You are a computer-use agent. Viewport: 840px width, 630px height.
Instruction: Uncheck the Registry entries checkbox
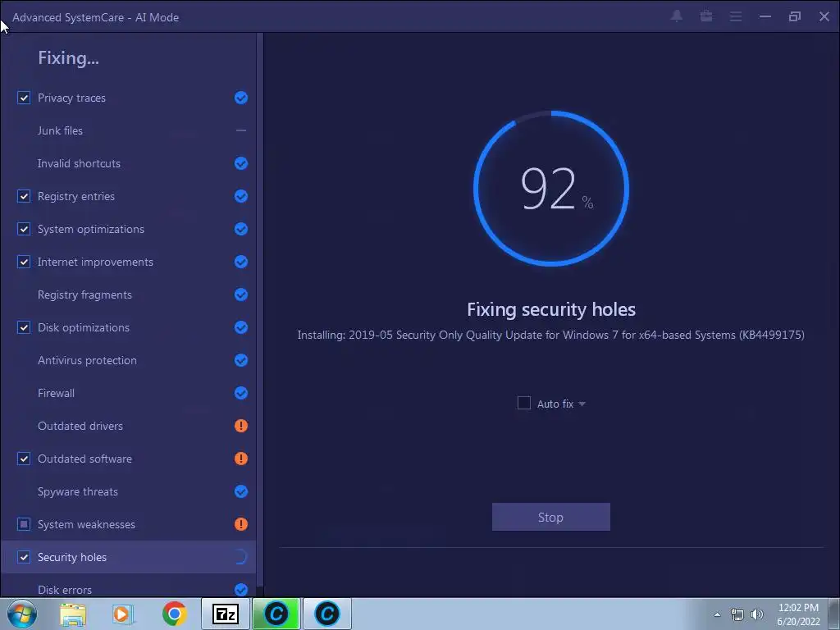(x=24, y=196)
